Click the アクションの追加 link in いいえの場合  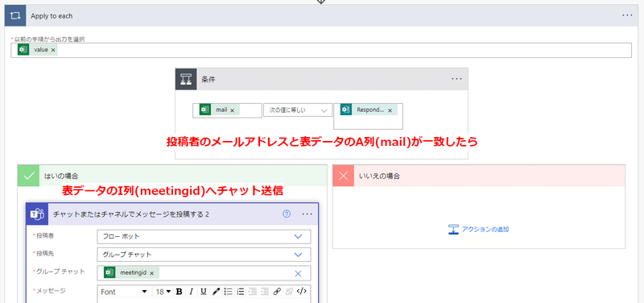pos(479,230)
